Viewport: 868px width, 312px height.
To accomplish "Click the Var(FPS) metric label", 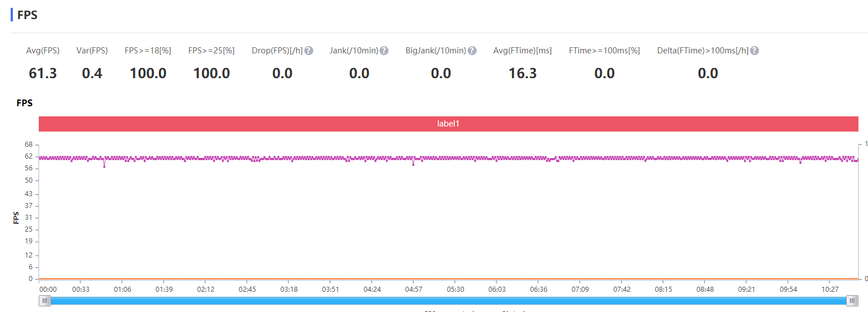I will [x=92, y=51].
